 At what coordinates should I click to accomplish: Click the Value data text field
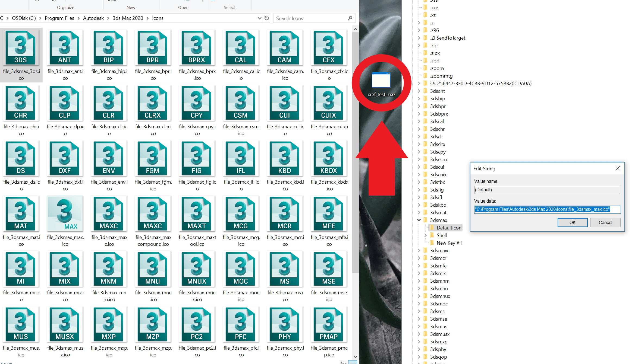(x=547, y=209)
